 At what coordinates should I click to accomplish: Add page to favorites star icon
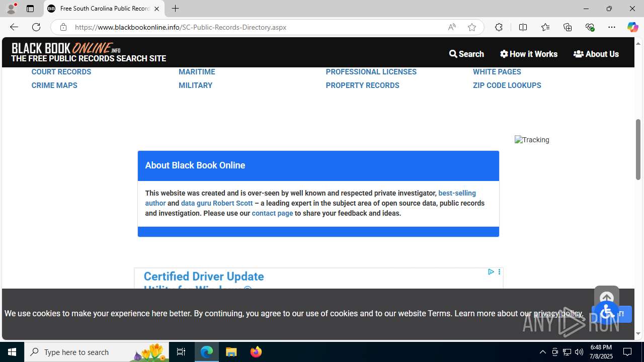[x=472, y=27]
